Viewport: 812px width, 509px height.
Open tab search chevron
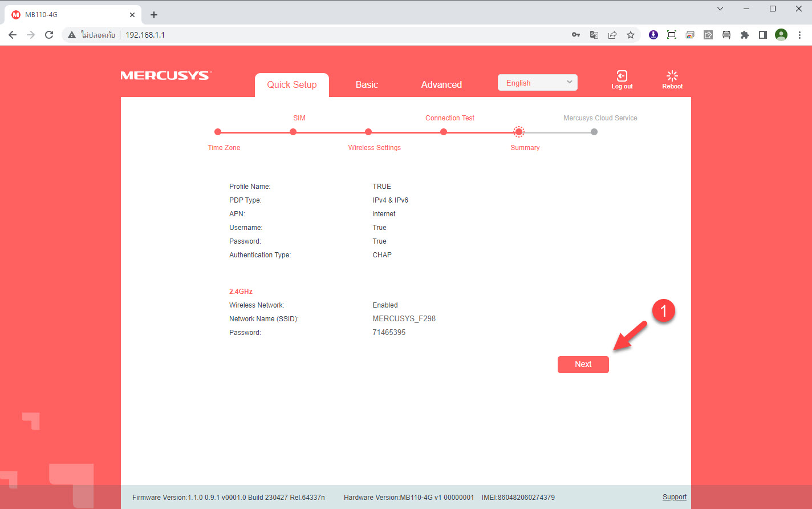(720, 9)
